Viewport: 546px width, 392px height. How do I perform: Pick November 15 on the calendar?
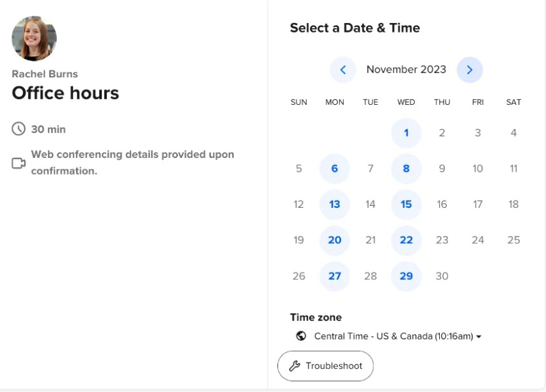click(x=406, y=205)
